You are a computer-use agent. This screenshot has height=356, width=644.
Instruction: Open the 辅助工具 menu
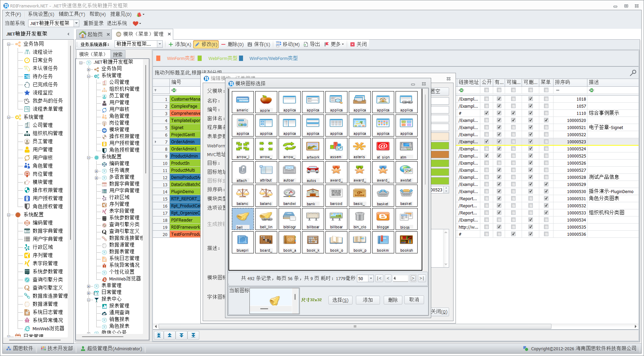pyautogui.click(x=72, y=14)
